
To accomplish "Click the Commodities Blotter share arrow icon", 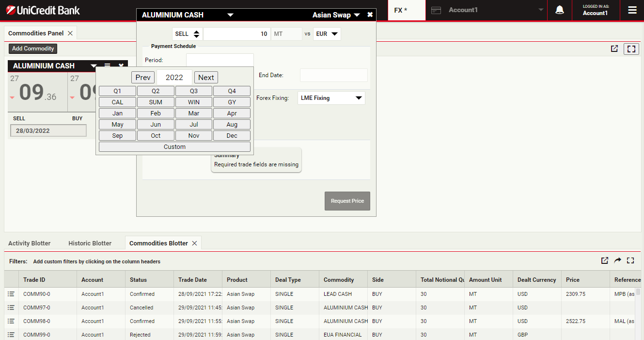I will [617, 260].
